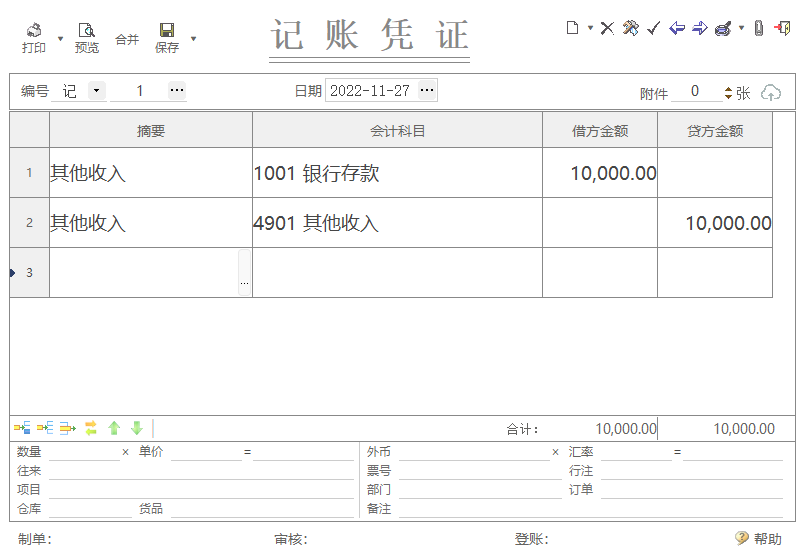The height and width of the screenshot is (551, 803).
Task: Click the green move-down arrow icon
Action: pyautogui.click(x=137, y=428)
